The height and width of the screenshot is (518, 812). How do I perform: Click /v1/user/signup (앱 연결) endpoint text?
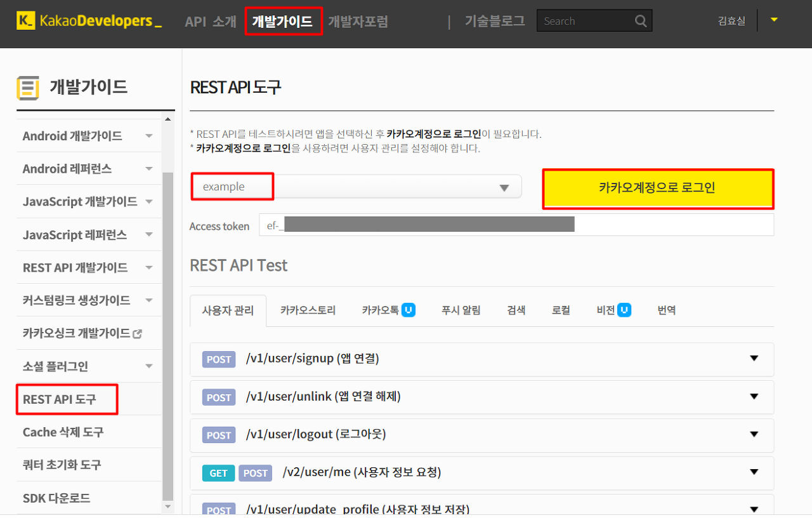(312, 359)
